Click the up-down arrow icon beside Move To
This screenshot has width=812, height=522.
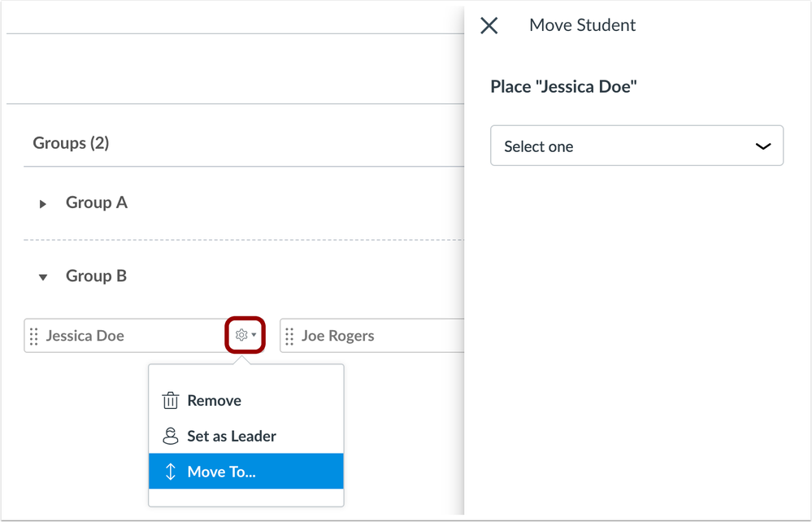tap(171, 472)
